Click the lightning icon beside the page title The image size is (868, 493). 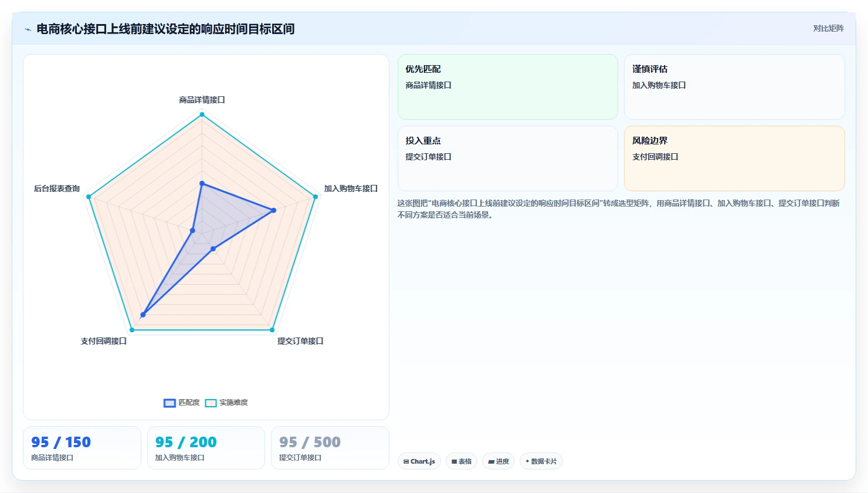tap(28, 29)
